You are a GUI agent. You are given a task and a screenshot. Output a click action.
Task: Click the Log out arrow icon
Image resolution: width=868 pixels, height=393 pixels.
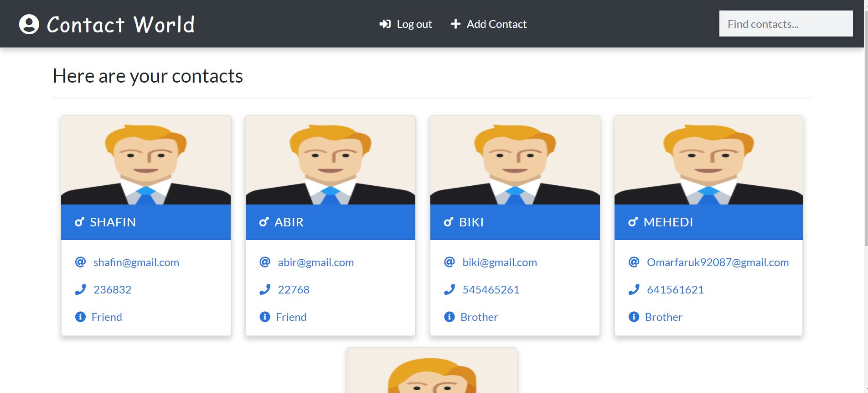385,24
